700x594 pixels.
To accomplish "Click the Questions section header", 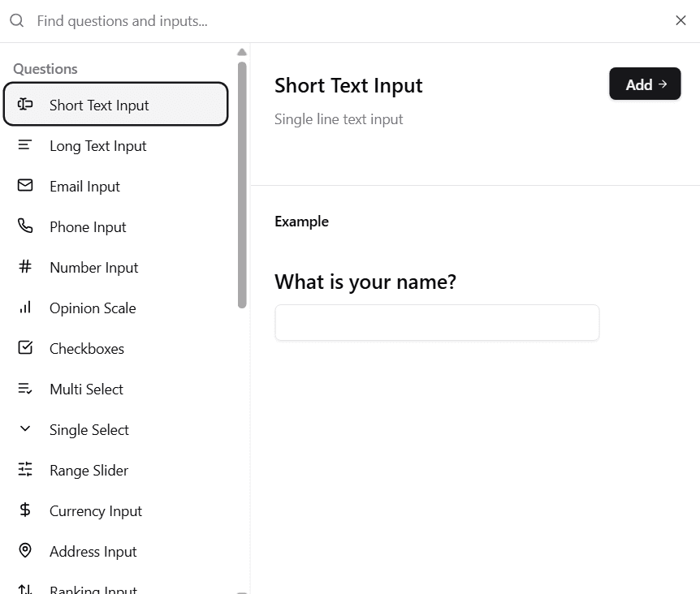I will pyautogui.click(x=45, y=68).
